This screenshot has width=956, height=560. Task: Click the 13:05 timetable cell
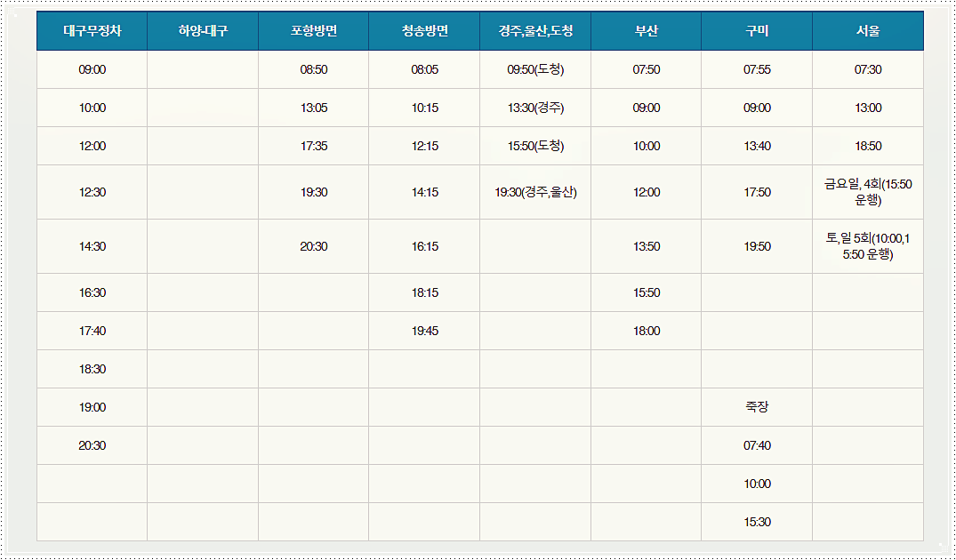coord(313,108)
